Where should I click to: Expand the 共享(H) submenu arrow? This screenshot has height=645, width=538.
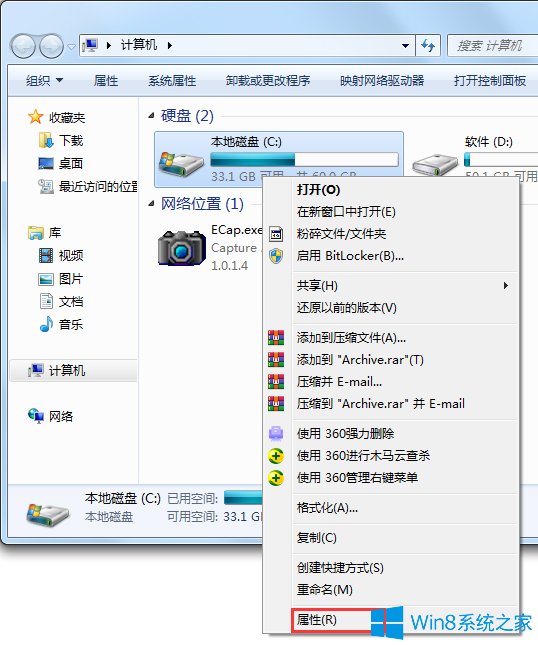pyautogui.click(x=506, y=285)
